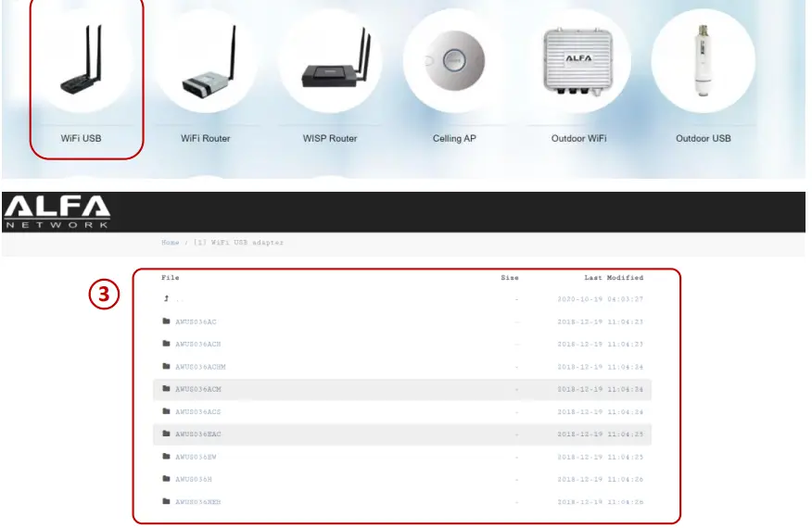Open the AWUS036NEH folder link
812x528 pixels.
[197, 502]
